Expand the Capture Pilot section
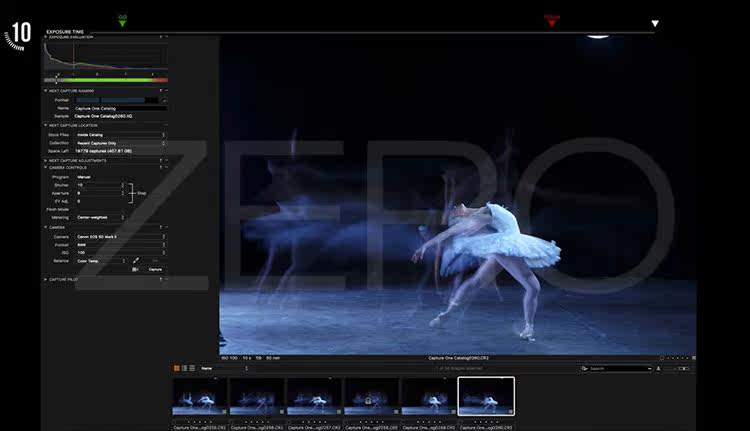 [x=46, y=279]
